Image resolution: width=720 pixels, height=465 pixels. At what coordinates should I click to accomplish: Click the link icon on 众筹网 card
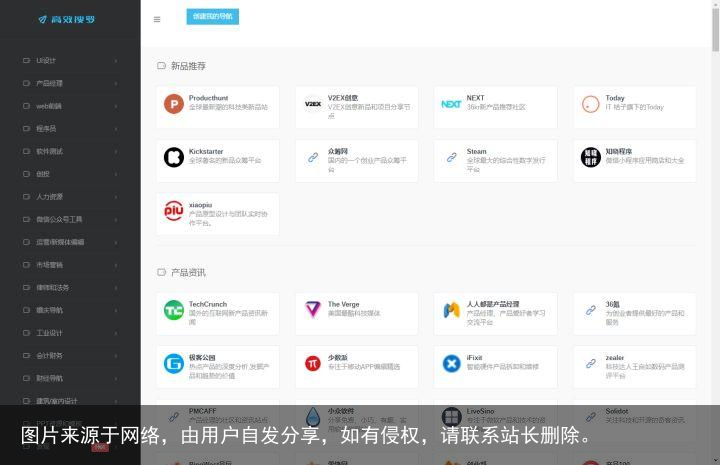[313, 157]
